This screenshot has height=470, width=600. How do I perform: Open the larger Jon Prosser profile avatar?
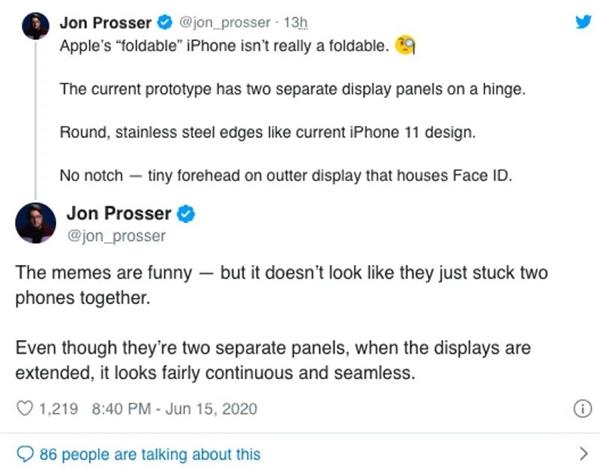point(36,224)
